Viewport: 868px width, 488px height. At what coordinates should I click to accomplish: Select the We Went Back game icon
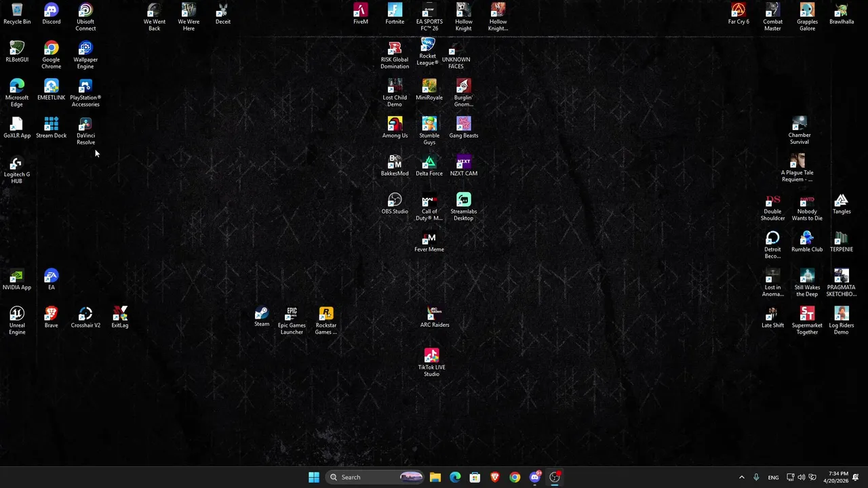point(154,17)
